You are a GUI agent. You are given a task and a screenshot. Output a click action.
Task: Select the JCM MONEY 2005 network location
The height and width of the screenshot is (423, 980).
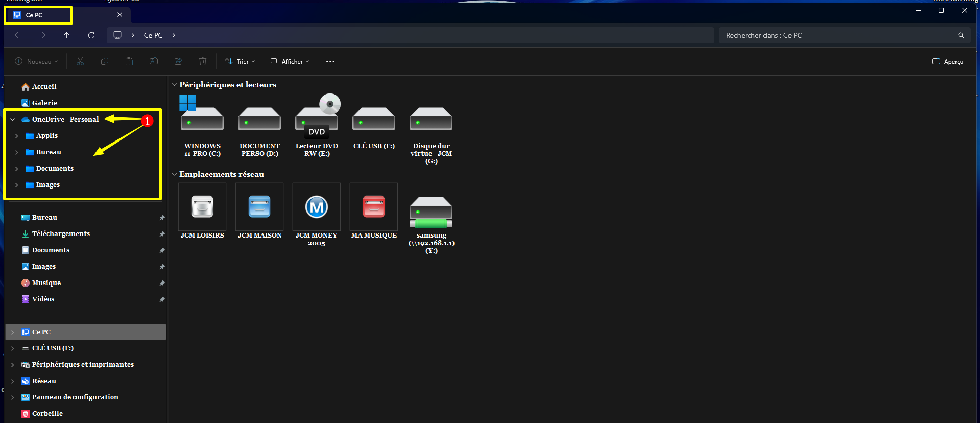click(317, 215)
